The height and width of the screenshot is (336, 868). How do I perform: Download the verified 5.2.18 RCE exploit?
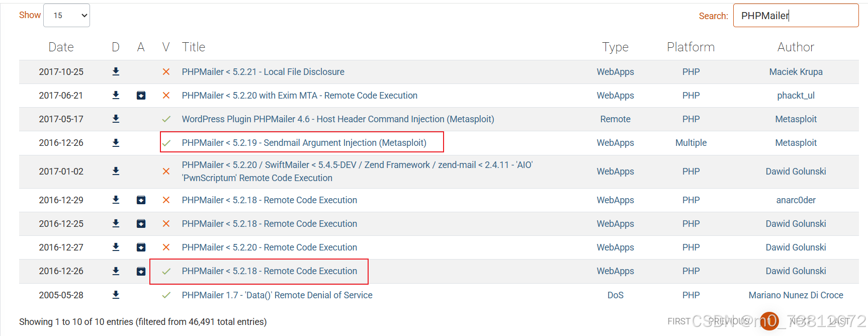pyautogui.click(x=116, y=271)
